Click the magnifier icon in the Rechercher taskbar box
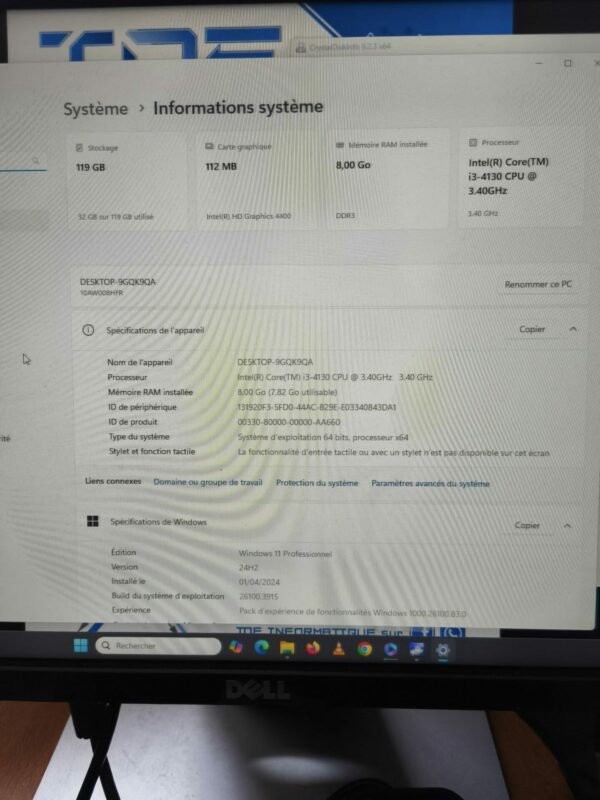Screen dimensions: 600x800 click(x=106, y=645)
